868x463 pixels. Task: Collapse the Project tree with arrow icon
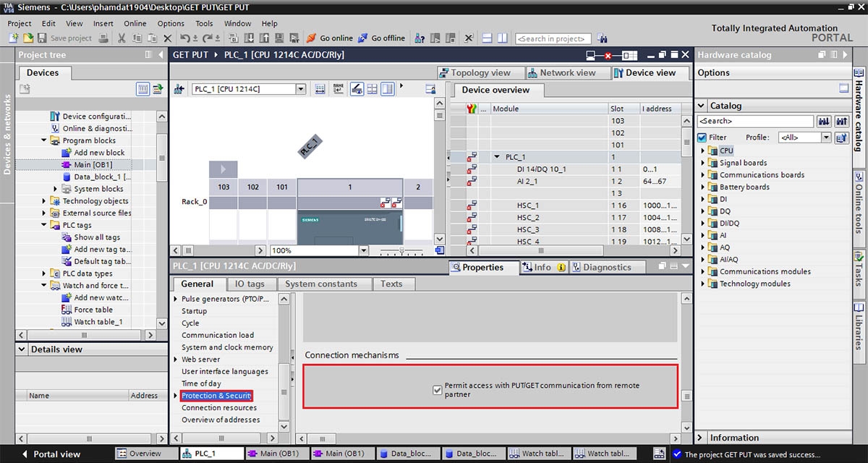click(x=161, y=55)
